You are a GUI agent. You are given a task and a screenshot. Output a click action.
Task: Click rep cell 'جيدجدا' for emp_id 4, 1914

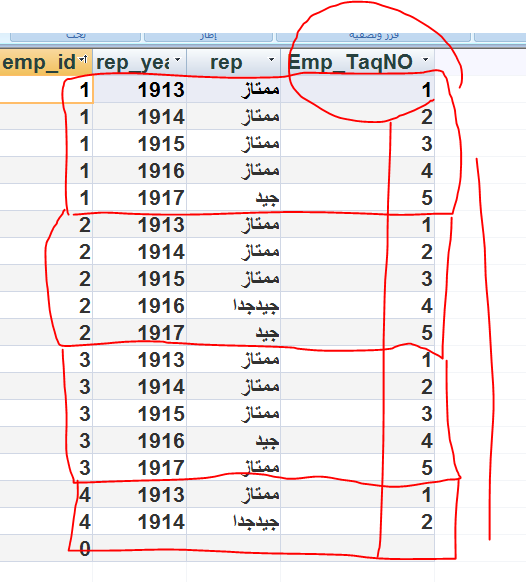[x=233, y=521]
